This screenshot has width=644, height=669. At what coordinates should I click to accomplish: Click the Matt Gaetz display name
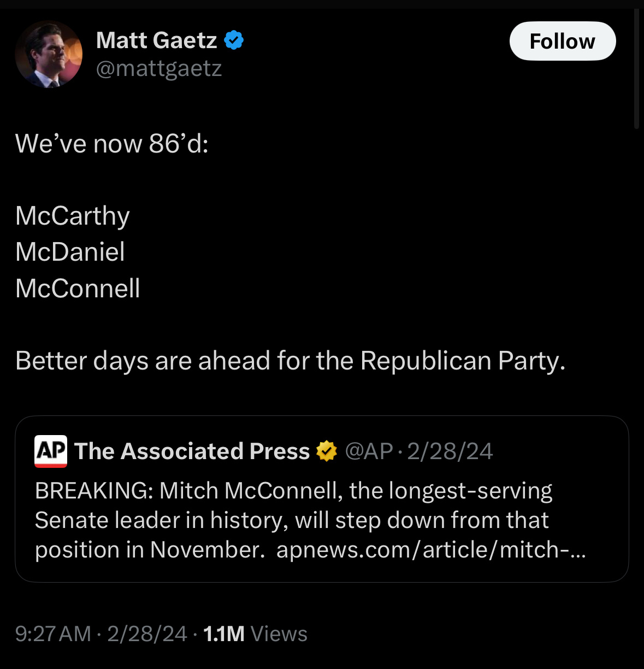pyautogui.click(x=156, y=40)
